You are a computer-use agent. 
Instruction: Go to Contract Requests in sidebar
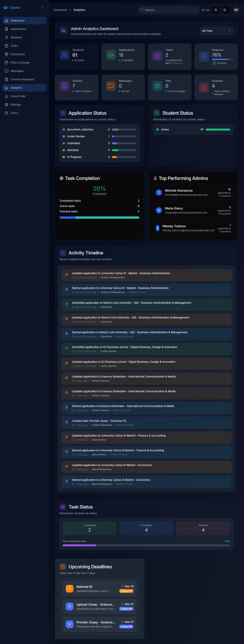[x=22, y=79]
